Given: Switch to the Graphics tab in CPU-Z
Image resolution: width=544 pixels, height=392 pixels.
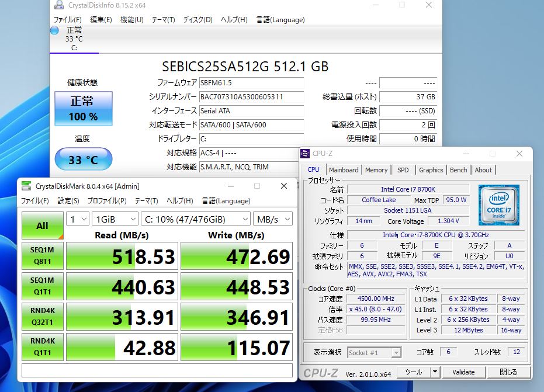Looking at the screenshot, I should click(431, 170).
